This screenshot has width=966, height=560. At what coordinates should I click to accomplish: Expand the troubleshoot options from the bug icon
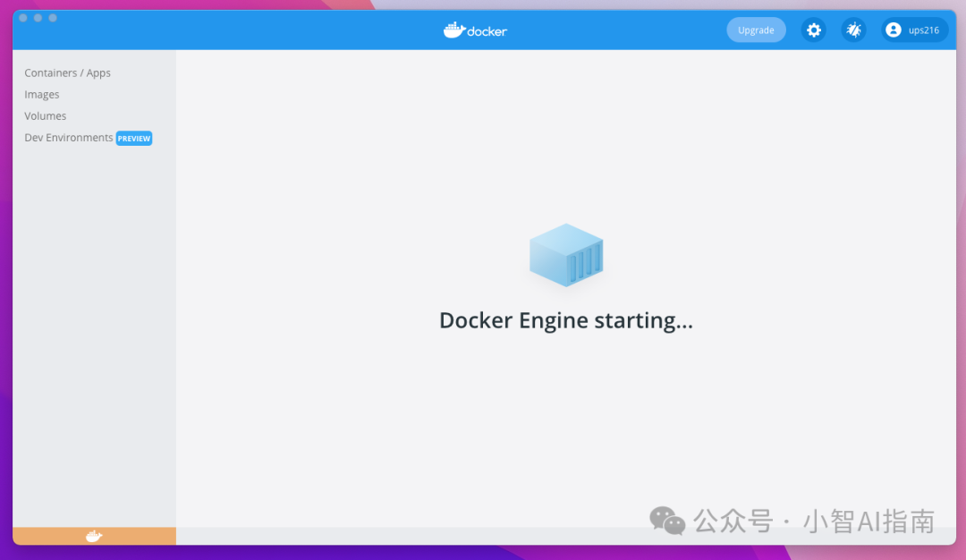point(853,30)
